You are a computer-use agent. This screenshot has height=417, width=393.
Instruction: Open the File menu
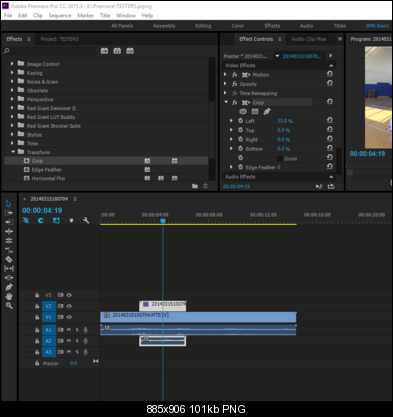(x=8, y=15)
